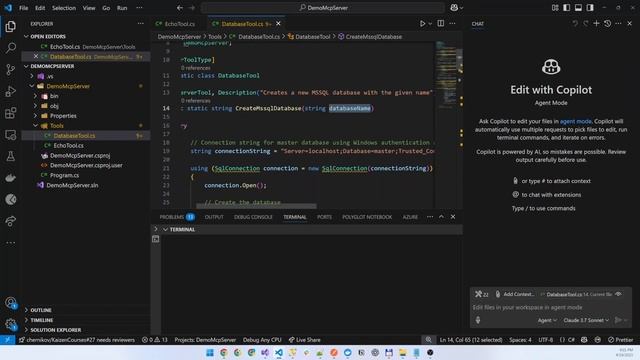Viewport: 640px width, 360px height.
Task: Show chat history clock icon
Action: (x=607, y=24)
